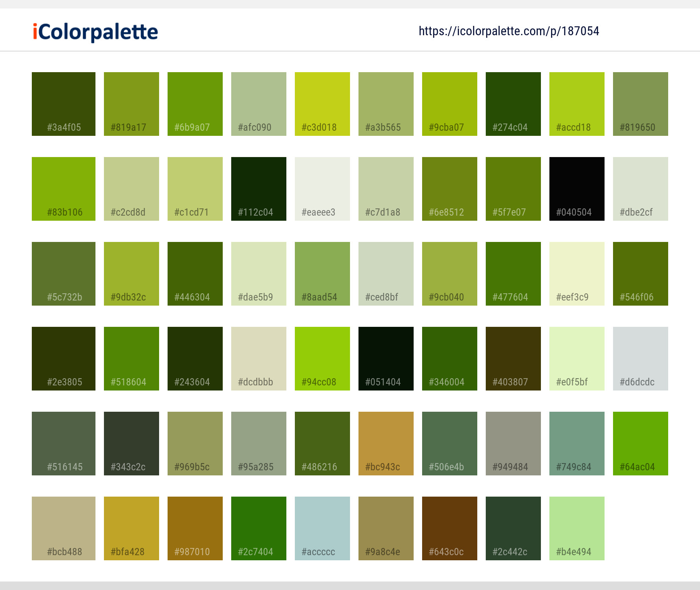
Task: Click the #243604 swatch
Action: click(x=195, y=359)
